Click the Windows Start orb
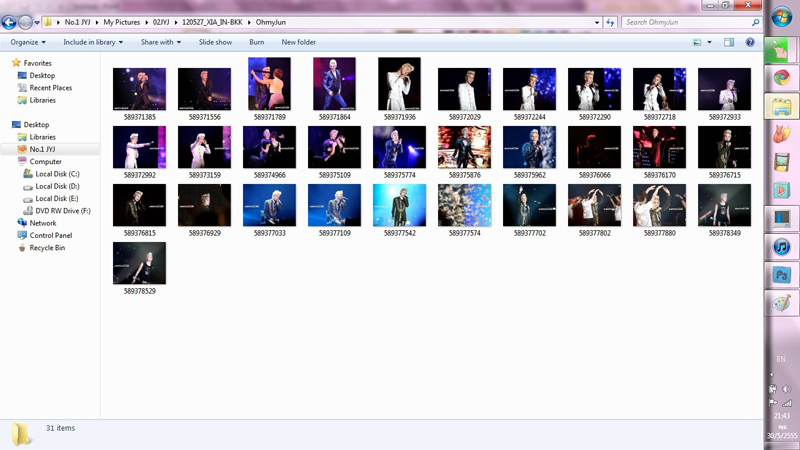Screen dimensions: 800x450 [782, 17]
